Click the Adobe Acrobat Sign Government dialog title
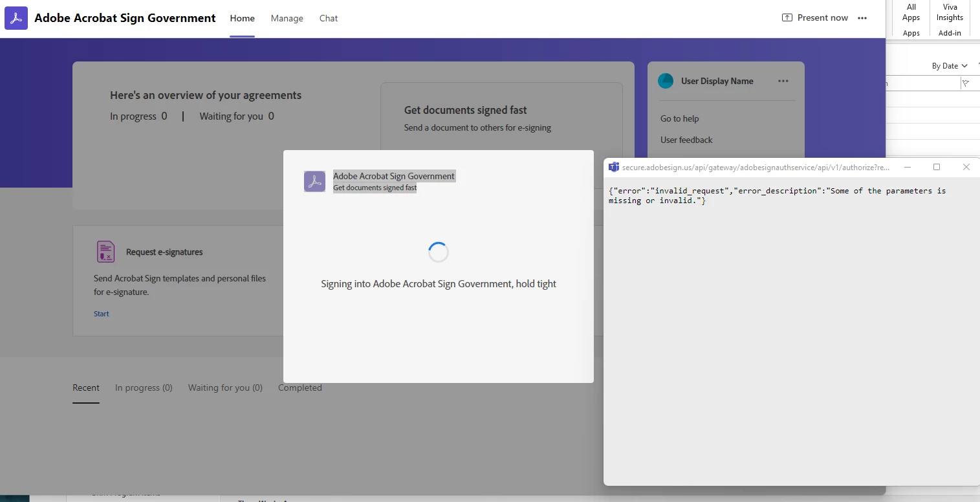Image resolution: width=980 pixels, height=502 pixels. click(394, 176)
